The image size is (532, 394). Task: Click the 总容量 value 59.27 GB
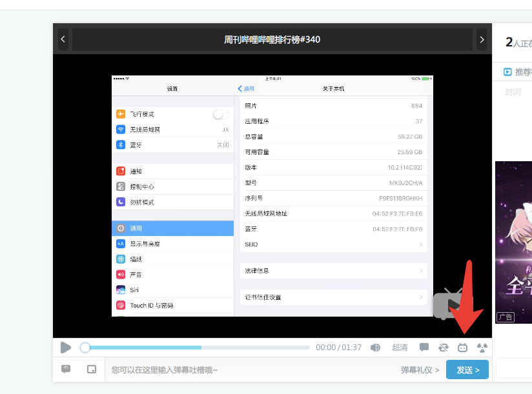coord(410,137)
